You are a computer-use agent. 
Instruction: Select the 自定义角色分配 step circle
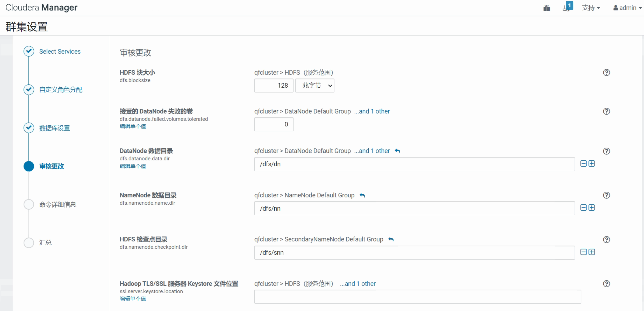(x=29, y=89)
